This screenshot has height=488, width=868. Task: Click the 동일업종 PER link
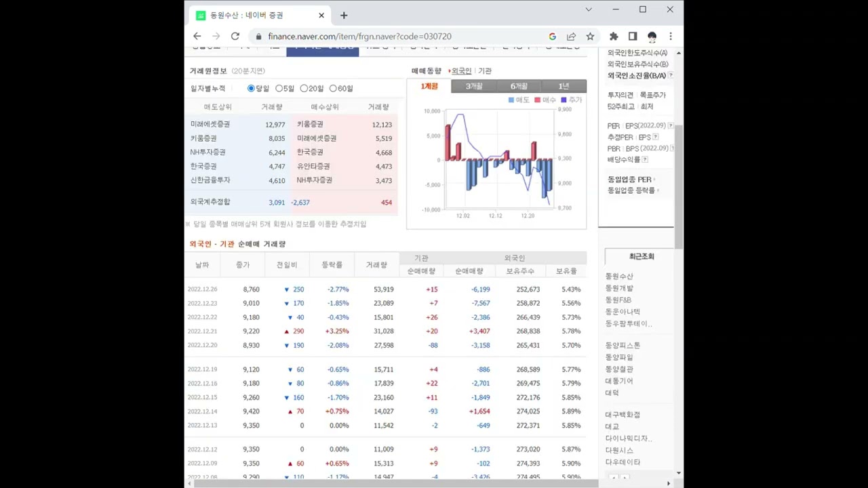click(x=629, y=180)
